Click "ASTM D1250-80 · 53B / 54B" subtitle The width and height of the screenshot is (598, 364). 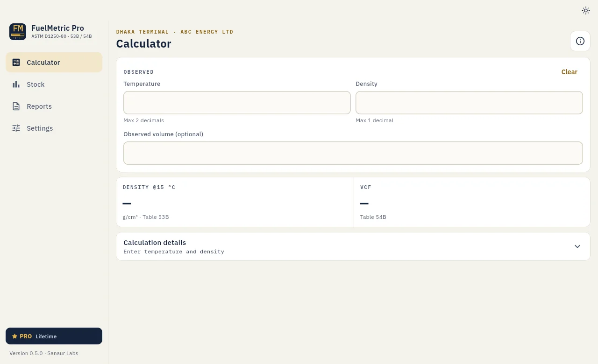tap(62, 36)
